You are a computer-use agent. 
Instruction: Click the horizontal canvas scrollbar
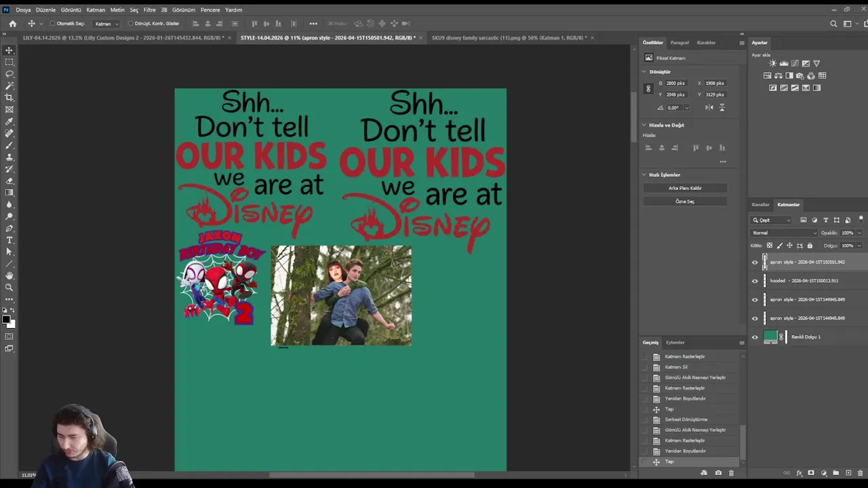(372, 474)
